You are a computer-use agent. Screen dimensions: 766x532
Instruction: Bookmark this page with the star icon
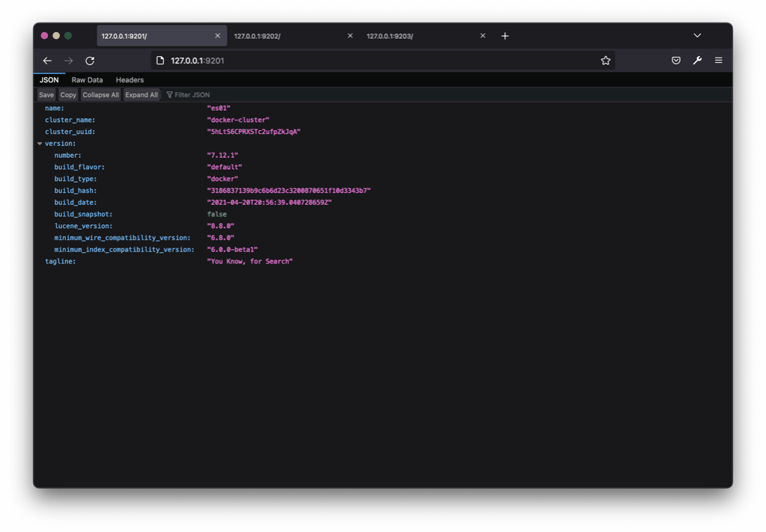tap(606, 61)
